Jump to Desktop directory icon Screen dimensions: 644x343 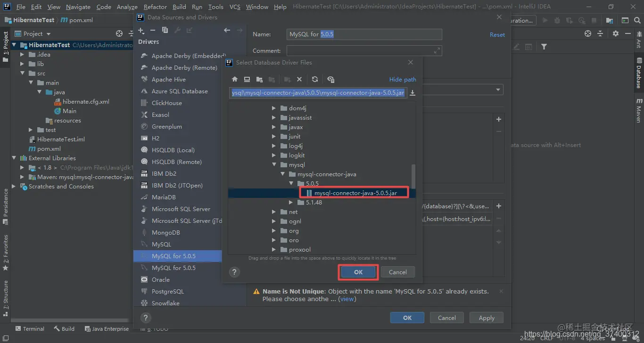click(x=247, y=80)
